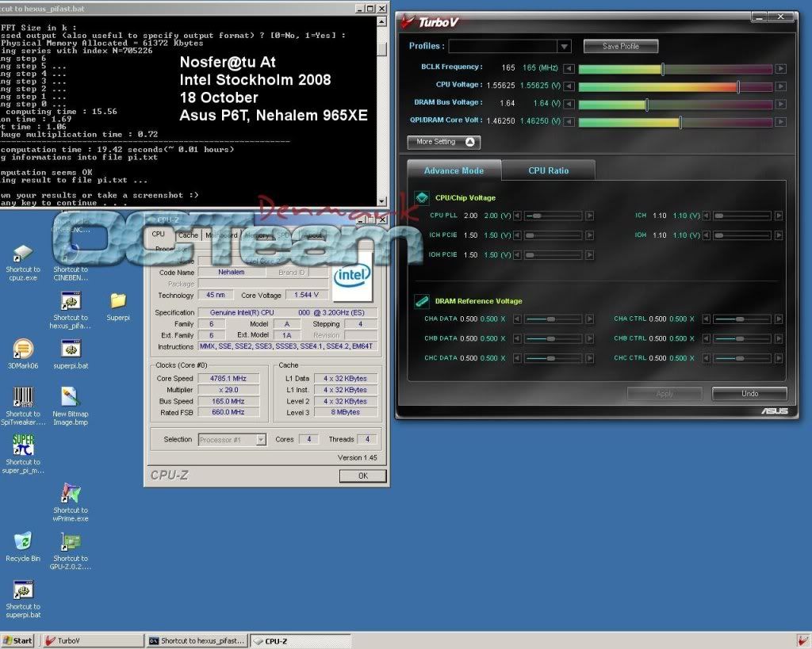The image size is (812, 649).
Task: Switch to the CPU Ratio tab
Action: (x=549, y=170)
